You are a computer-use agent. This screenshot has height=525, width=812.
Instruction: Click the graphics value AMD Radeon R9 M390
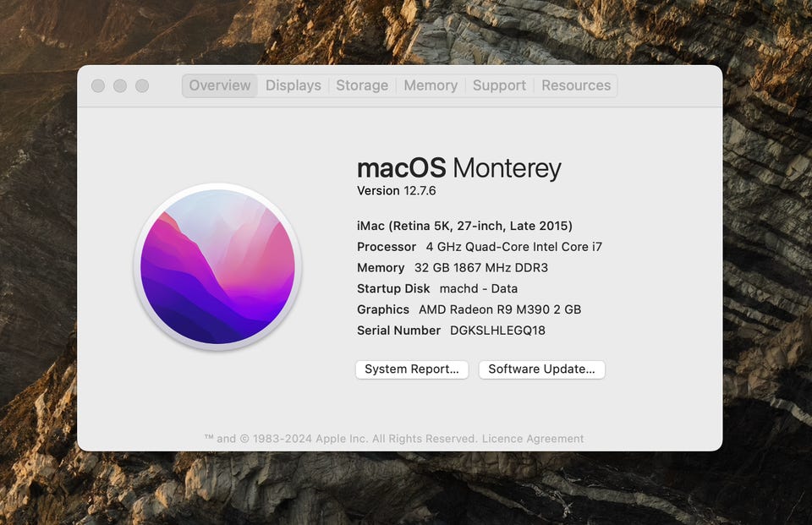point(500,309)
